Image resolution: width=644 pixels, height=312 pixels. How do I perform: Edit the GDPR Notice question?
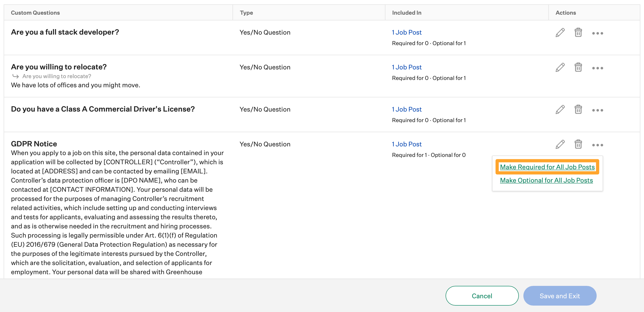click(x=560, y=144)
